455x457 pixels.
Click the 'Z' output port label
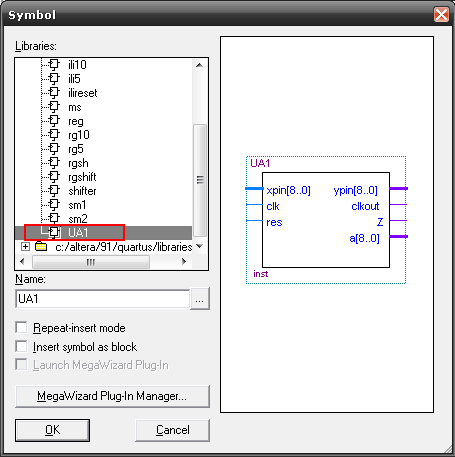[380, 222]
